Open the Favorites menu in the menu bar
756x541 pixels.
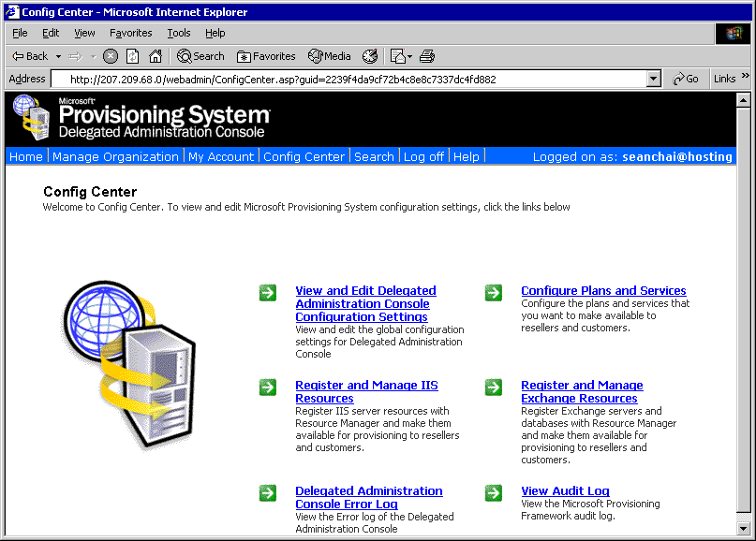pos(130,33)
